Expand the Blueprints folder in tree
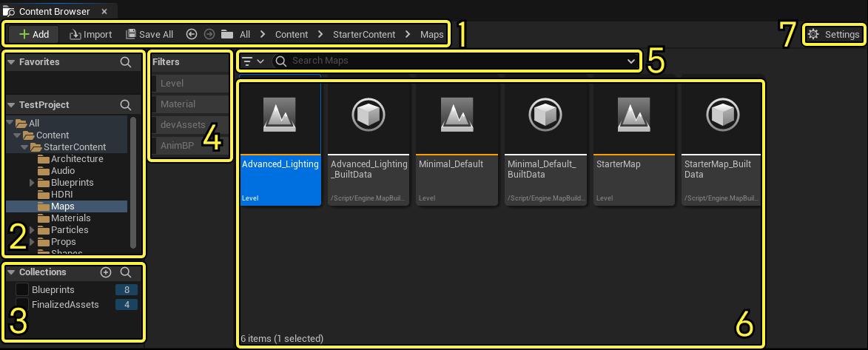The image size is (868, 350). pos(32,182)
